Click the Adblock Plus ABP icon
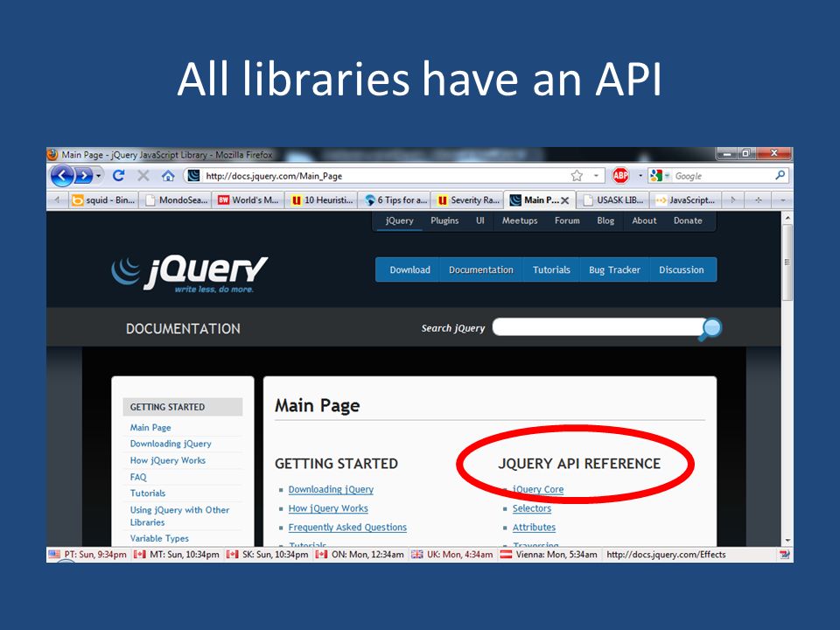The image size is (840, 630). tap(620, 175)
